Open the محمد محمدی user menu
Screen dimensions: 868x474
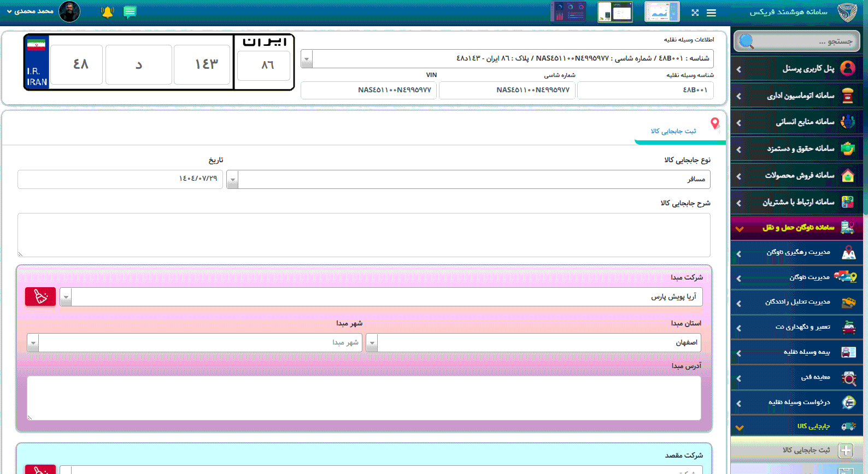(30, 11)
